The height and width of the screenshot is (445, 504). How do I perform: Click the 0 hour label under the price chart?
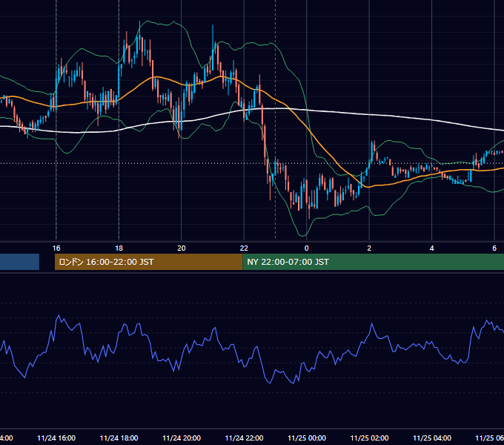coord(307,248)
